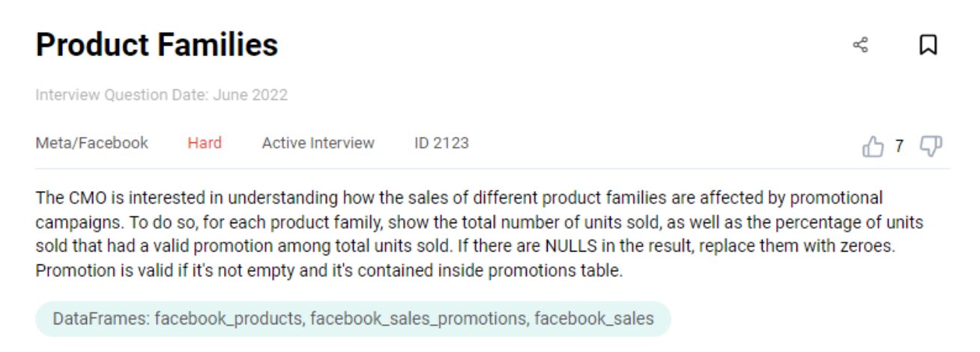980x352 pixels.
Task: Select the Active Interview tag
Action: coord(318,143)
